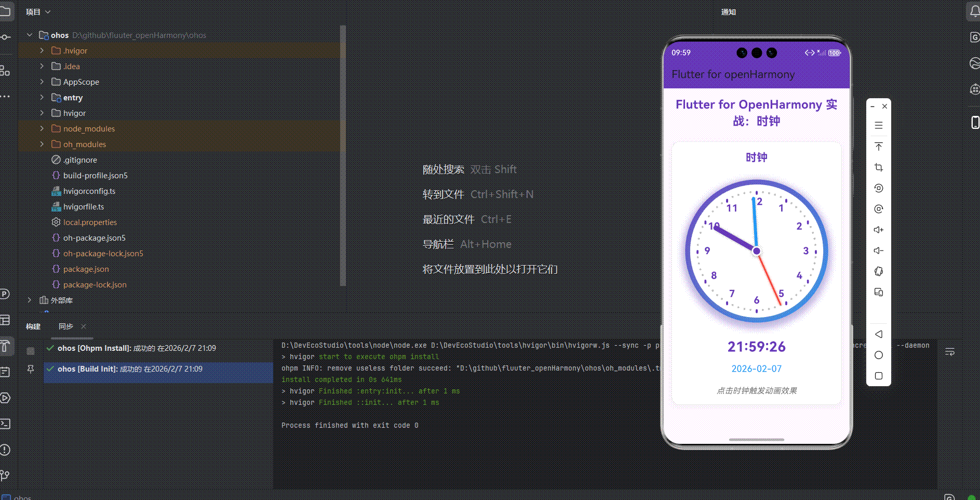Screen dimensions: 980x500
Task: Take emulator screenshot with crop icon
Action: coord(879,167)
